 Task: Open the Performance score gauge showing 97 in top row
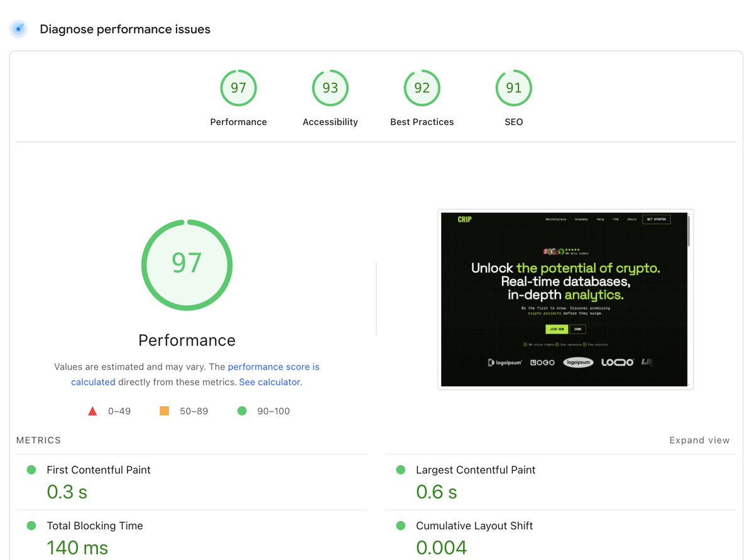[x=238, y=88]
